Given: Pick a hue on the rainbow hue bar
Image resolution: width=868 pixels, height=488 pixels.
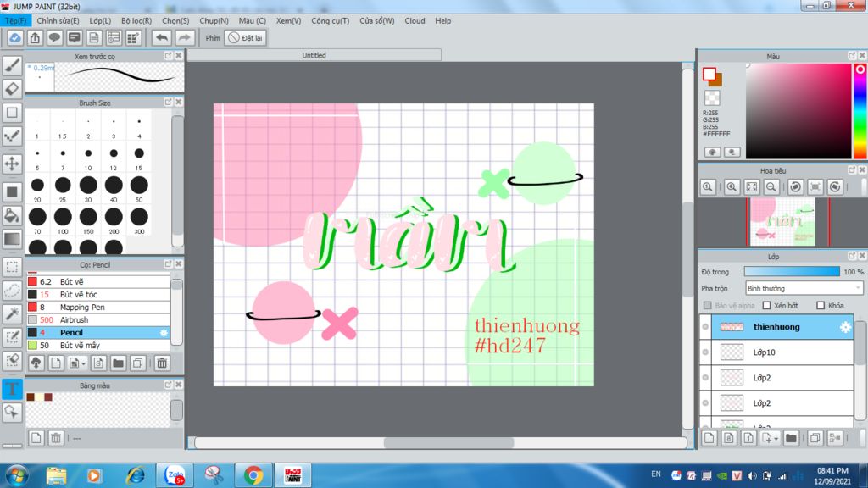Looking at the screenshot, I should click(x=860, y=111).
